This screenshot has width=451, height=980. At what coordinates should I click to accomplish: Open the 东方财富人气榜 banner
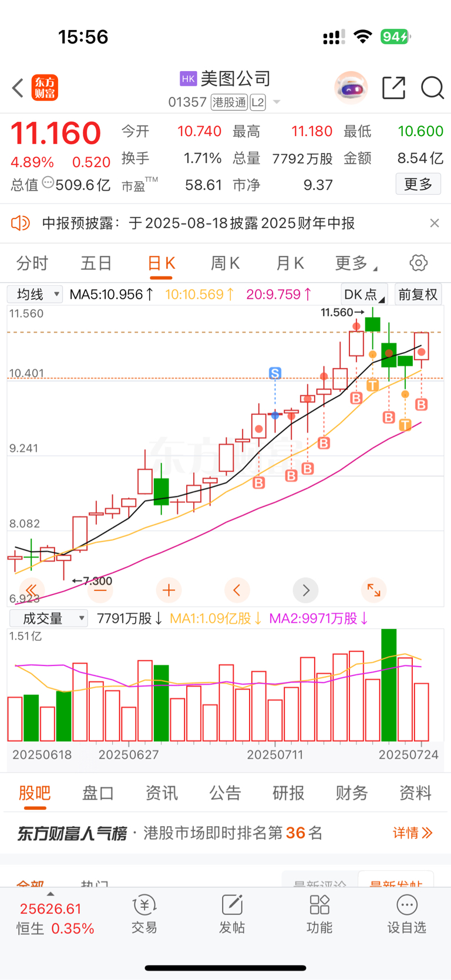tap(225, 833)
